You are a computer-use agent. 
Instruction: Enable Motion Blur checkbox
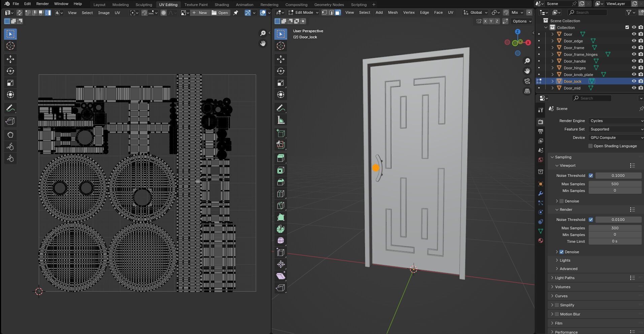pyautogui.click(x=557, y=314)
